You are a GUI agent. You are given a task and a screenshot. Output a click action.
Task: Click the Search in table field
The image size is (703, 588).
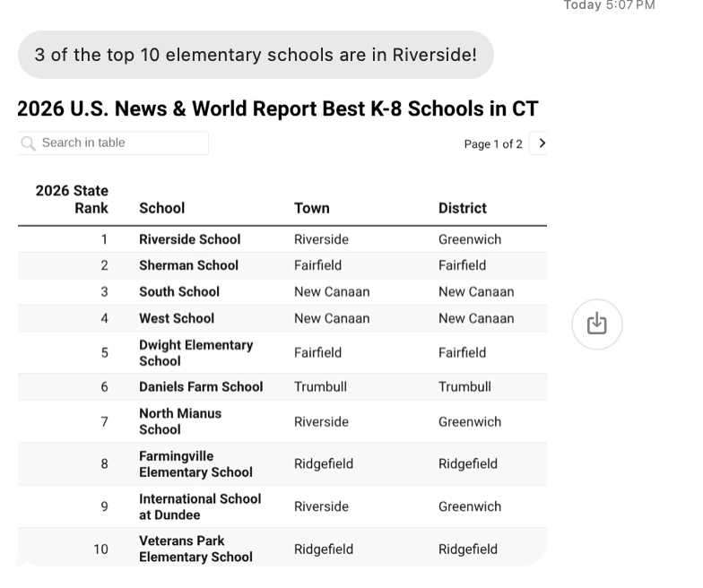point(113,143)
